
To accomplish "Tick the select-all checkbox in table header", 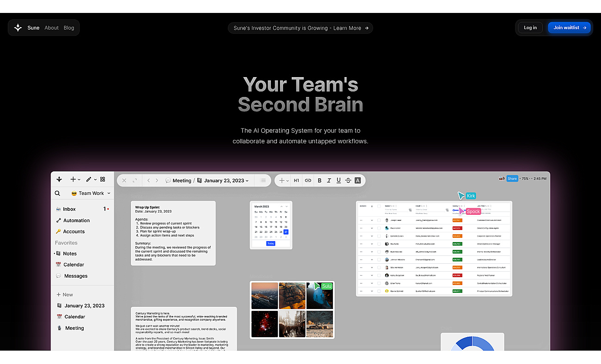I will point(379,206).
